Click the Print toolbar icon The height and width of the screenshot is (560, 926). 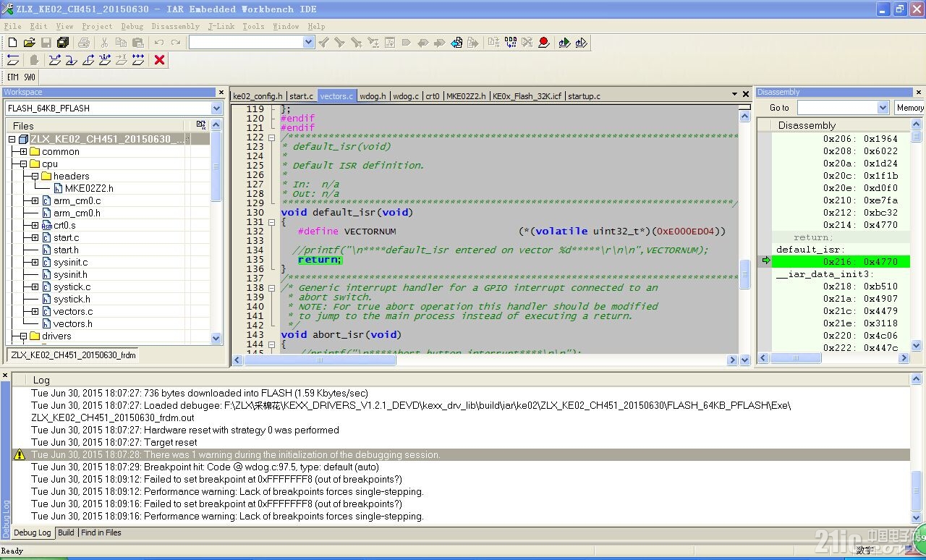[x=84, y=43]
